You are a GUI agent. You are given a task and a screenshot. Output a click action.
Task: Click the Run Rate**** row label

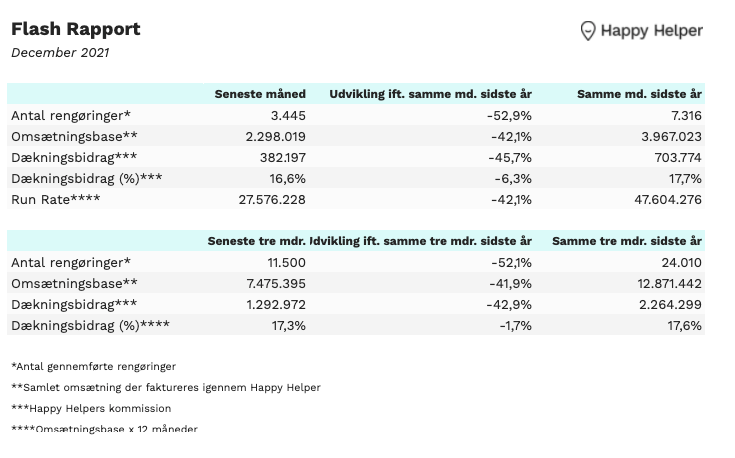click(x=56, y=200)
